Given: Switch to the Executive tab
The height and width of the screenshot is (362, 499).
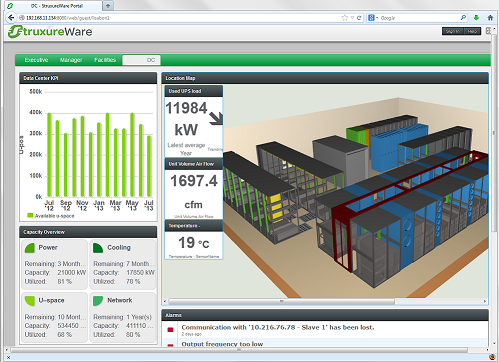Looking at the screenshot, I should 36,60.
